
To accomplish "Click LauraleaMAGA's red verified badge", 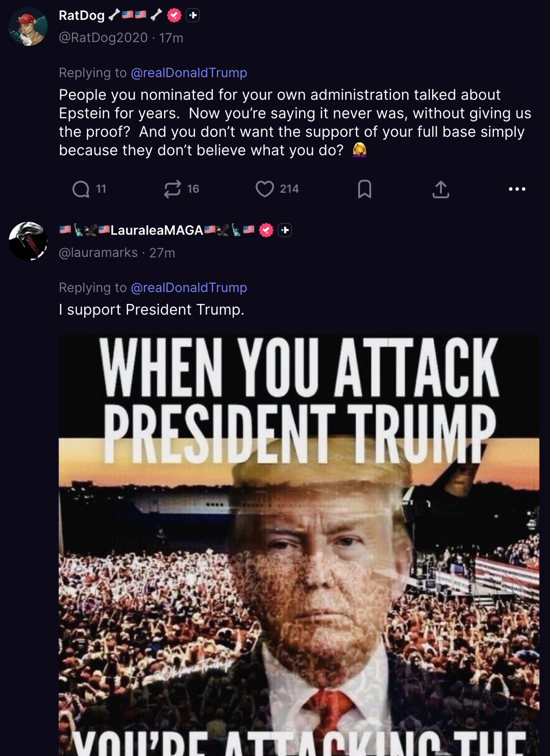I will [x=266, y=230].
